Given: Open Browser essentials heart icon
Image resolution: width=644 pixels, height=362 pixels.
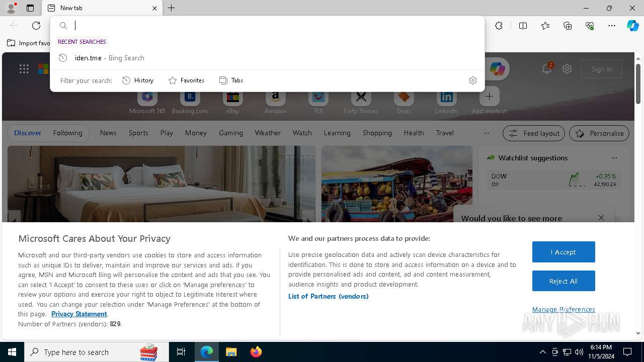Looking at the screenshot, I should click(590, 26).
